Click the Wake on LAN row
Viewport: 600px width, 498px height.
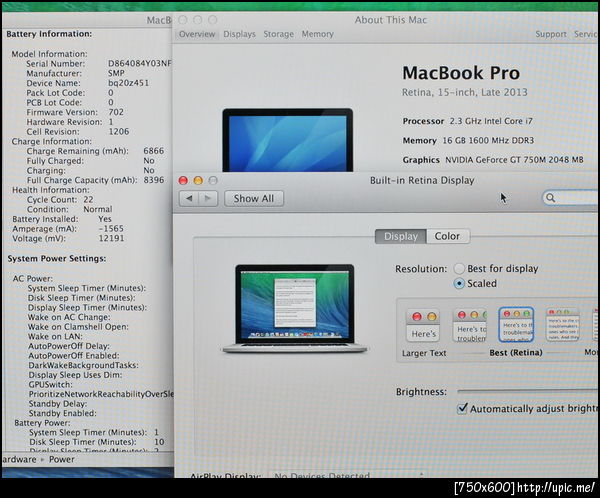click(x=55, y=336)
